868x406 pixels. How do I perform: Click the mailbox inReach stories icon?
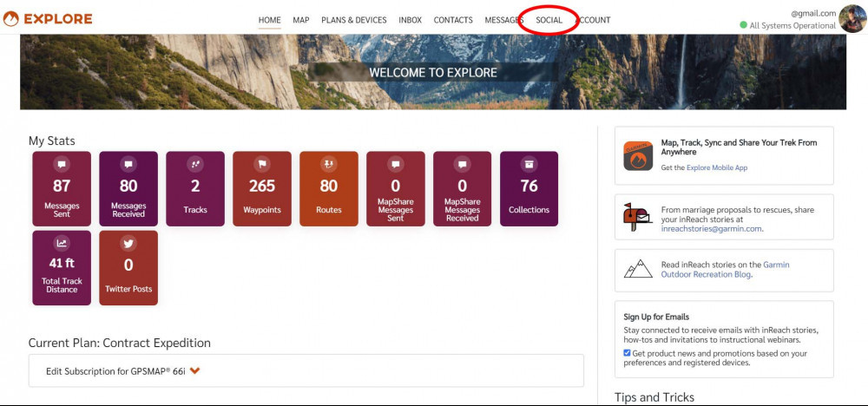[638, 217]
